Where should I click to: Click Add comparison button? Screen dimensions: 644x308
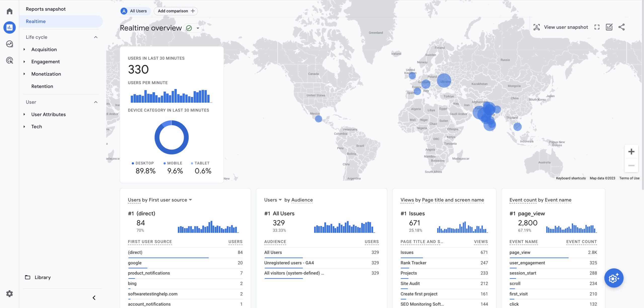pos(176,11)
